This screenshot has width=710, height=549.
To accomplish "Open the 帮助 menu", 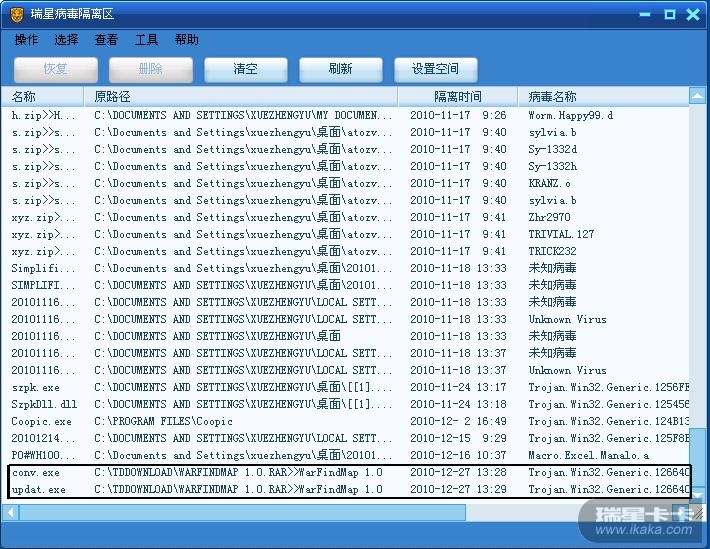I will [x=186, y=40].
